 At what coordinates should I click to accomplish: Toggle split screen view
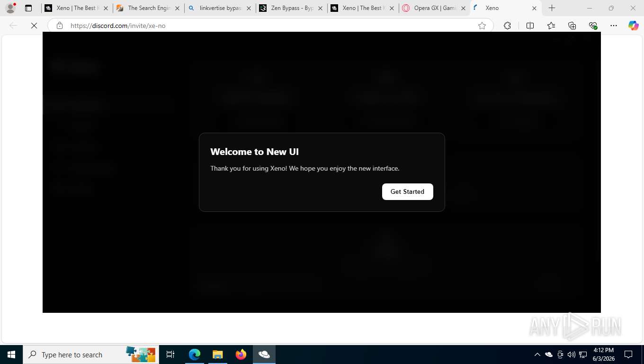pyautogui.click(x=530, y=26)
